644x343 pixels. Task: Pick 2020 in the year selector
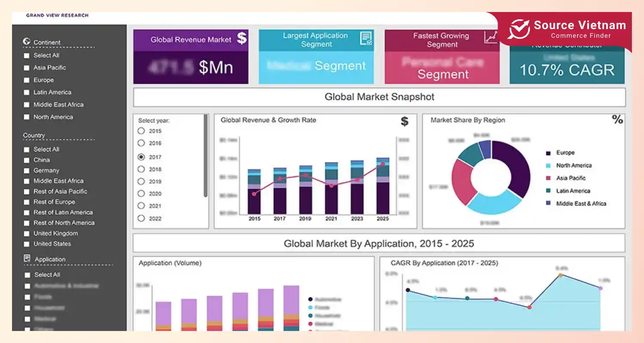pos(141,194)
